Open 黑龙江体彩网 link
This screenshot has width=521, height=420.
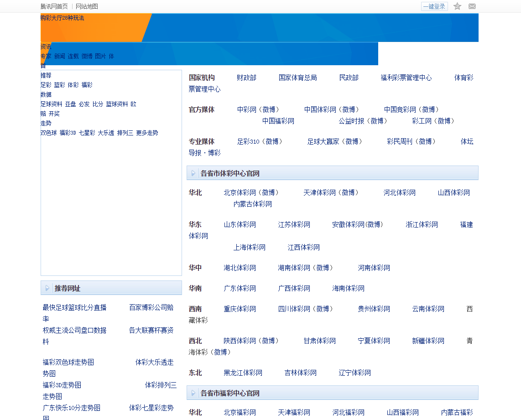click(243, 373)
